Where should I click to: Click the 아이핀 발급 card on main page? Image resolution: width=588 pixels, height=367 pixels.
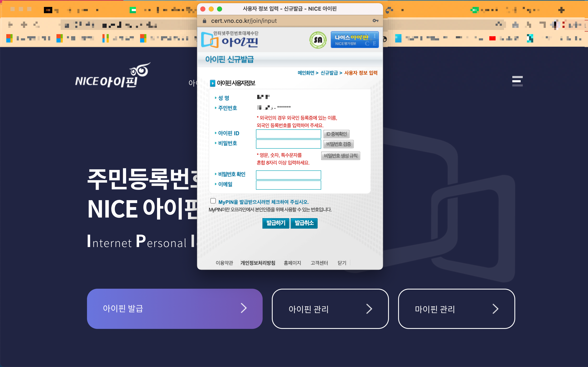click(x=175, y=309)
